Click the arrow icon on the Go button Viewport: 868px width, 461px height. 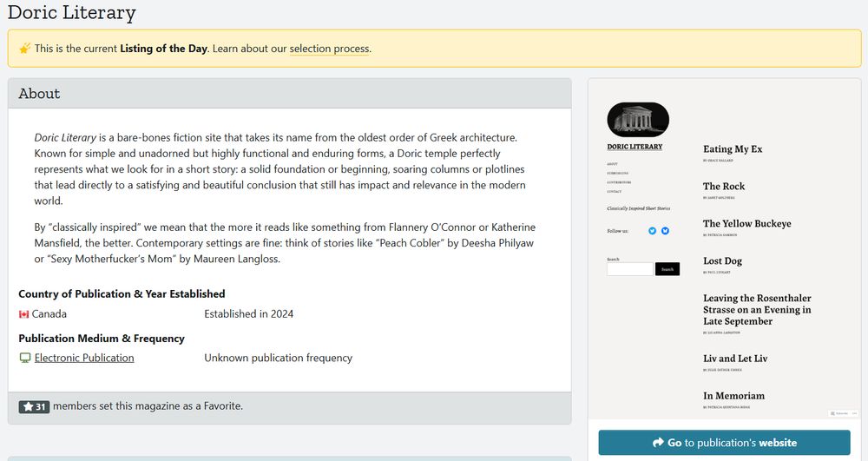[x=658, y=443]
